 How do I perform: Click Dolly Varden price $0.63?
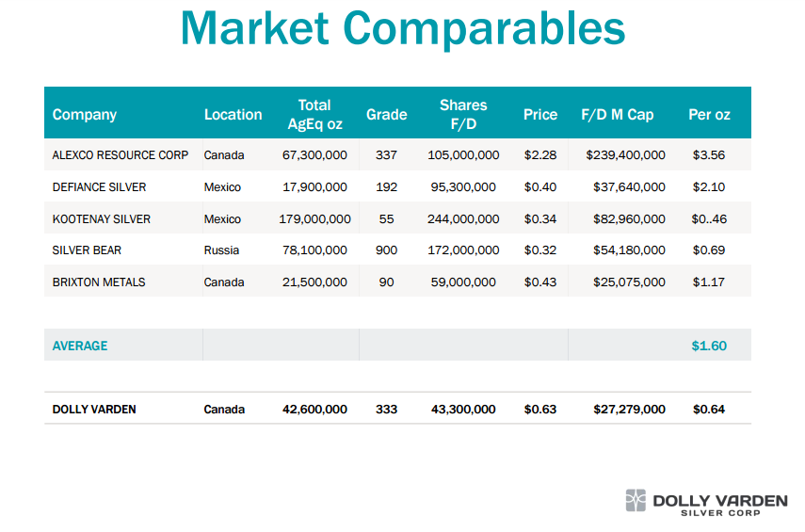point(540,410)
